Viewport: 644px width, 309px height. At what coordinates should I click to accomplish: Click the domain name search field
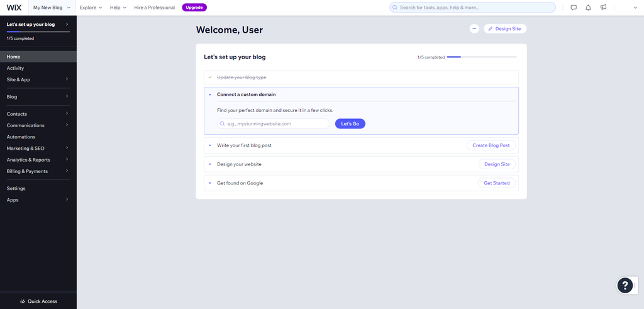pos(274,124)
